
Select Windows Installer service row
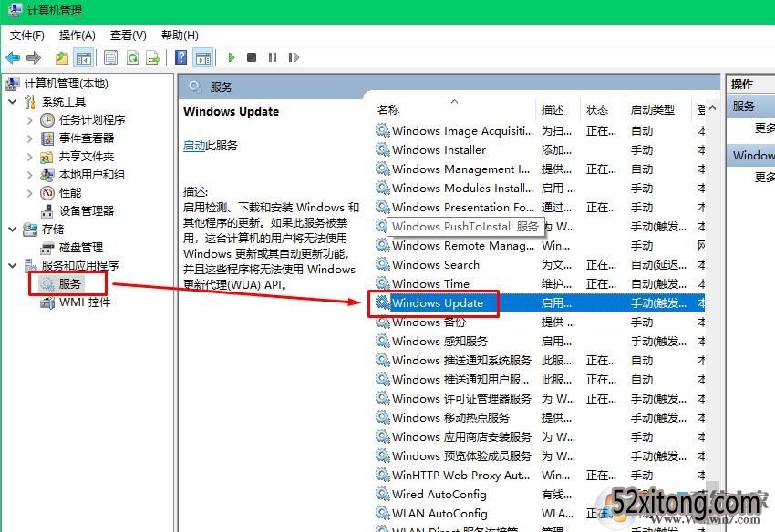(x=539, y=150)
